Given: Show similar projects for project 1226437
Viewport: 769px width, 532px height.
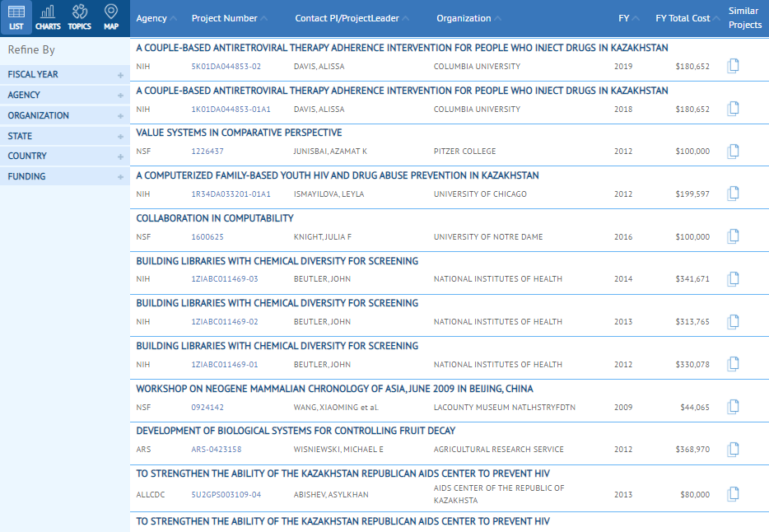Looking at the screenshot, I should pyautogui.click(x=733, y=151).
